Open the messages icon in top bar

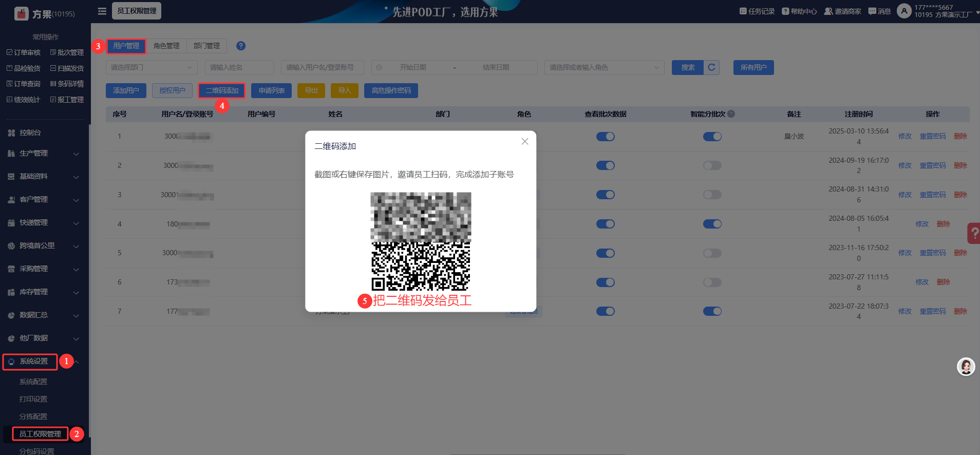(872, 11)
